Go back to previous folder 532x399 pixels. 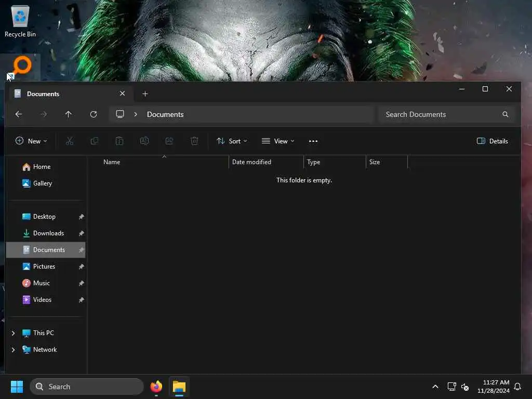19,114
